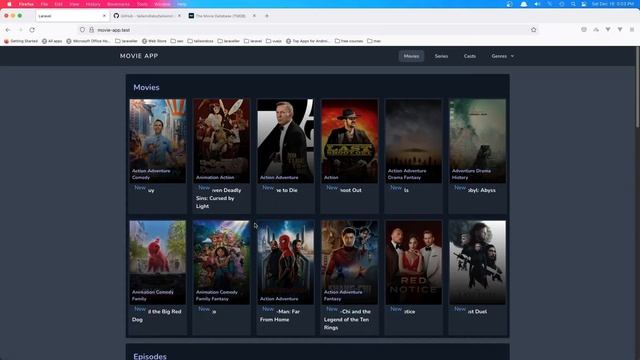
Task: Open the Web Store bookmark
Action: [x=154, y=41]
